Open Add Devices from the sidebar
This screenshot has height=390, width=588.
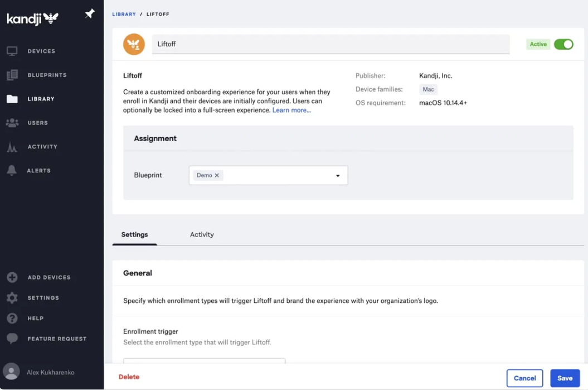(48, 277)
